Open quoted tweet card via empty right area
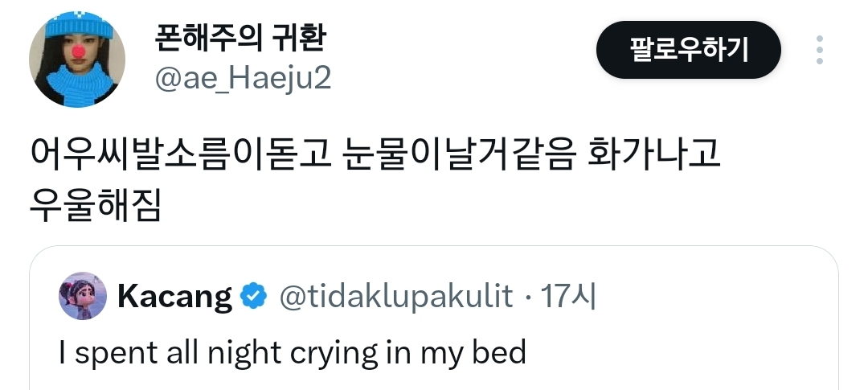 pos(707,338)
